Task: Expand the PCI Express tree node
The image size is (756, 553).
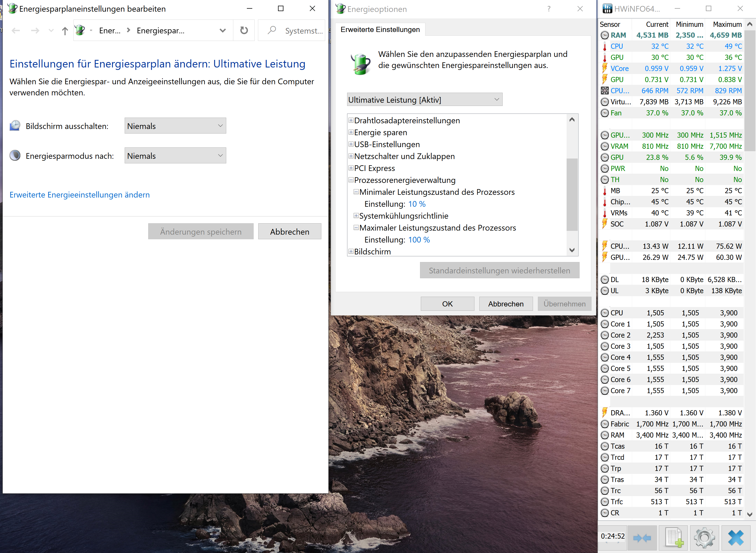Action: coord(351,168)
